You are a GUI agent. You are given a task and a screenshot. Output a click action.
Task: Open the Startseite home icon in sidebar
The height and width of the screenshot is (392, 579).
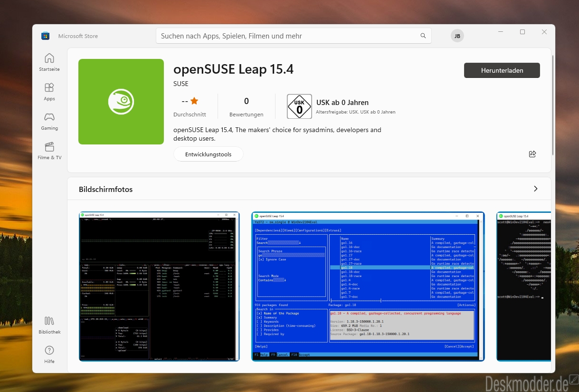[49, 62]
